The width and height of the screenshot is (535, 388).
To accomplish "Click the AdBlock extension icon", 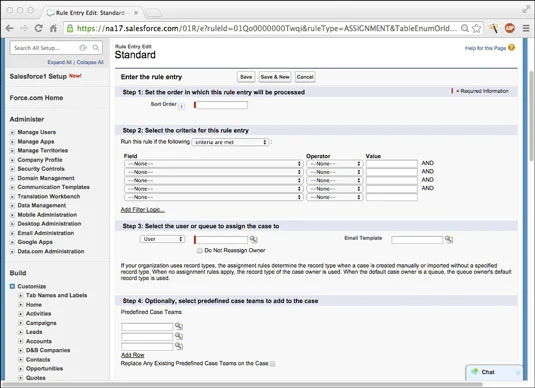I will click(x=510, y=28).
